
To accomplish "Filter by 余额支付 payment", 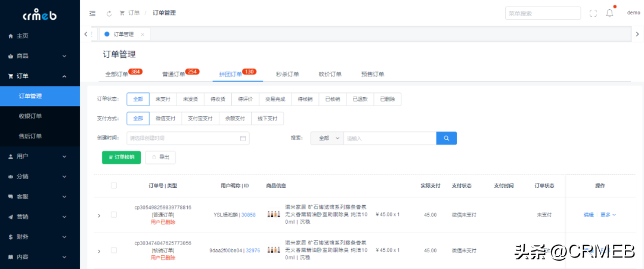I will (x=236, y=118).
